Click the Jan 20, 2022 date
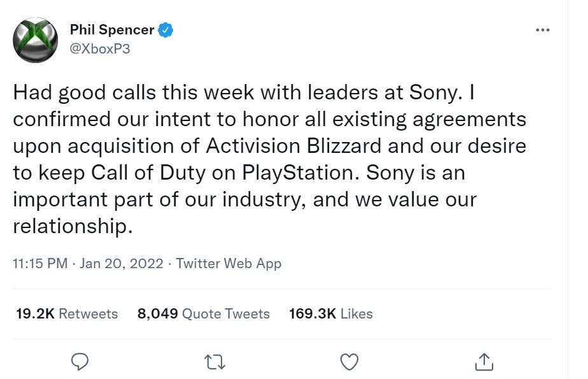This screenshot has width=588, height=379. tap(122, 264)
